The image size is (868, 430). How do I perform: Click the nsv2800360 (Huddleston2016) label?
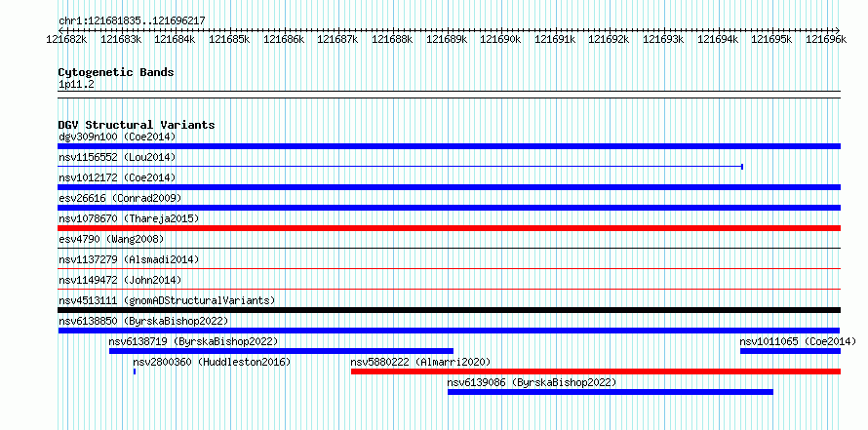212,362
